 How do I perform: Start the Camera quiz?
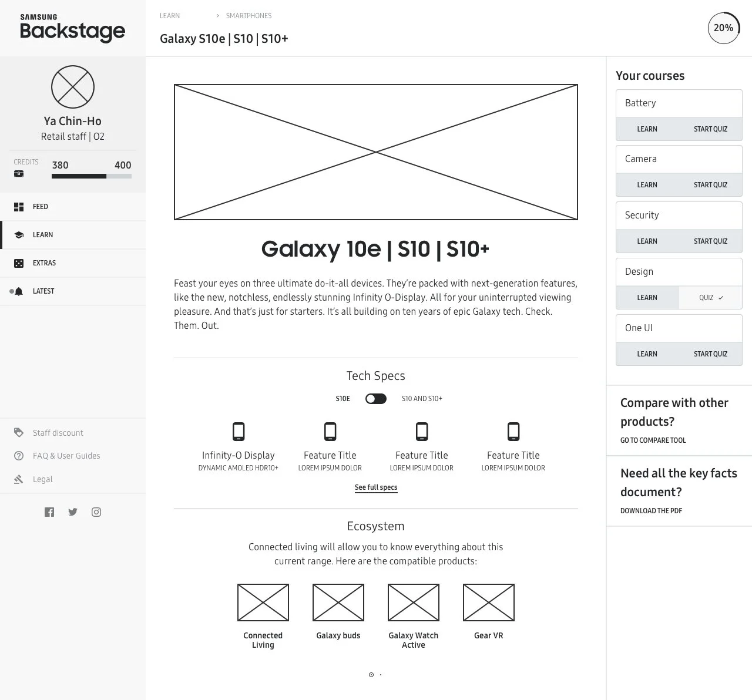point(710,185)
